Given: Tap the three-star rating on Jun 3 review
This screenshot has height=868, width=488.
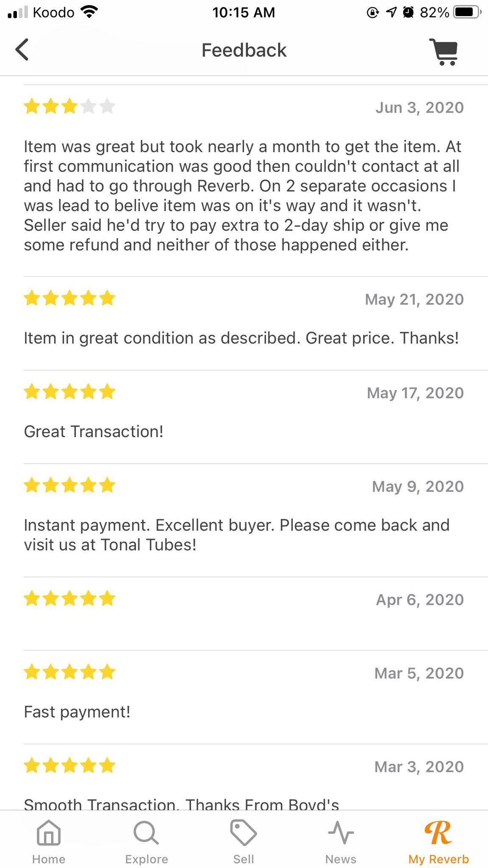Looking at the screenshot, I should tap(69, 106).
